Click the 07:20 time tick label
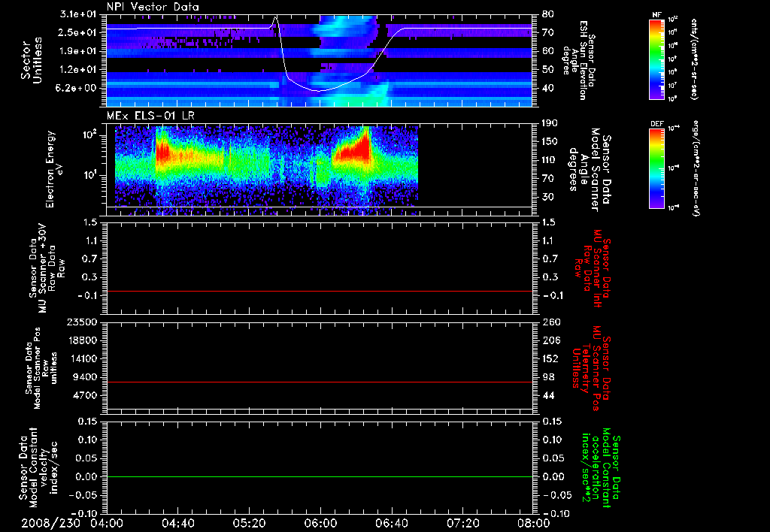This screenshot has height=532, width=770. point(462,523)
